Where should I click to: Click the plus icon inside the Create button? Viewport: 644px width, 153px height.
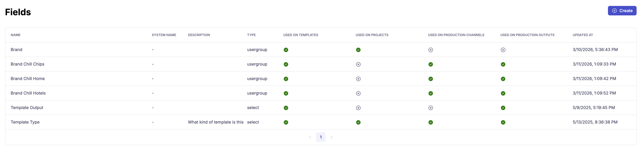(614, 11)
